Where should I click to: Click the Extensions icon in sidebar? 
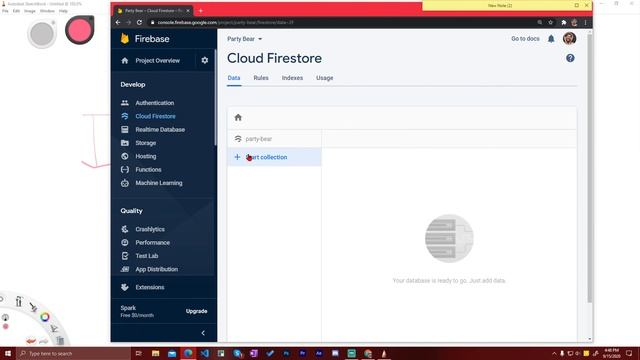(125, 287)
